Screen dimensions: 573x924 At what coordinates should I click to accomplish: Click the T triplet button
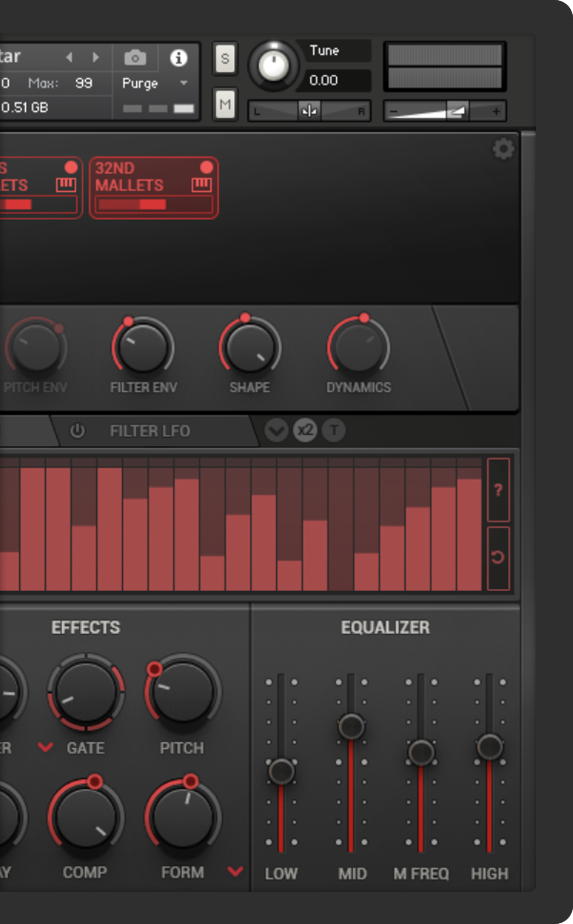(334, 431)
